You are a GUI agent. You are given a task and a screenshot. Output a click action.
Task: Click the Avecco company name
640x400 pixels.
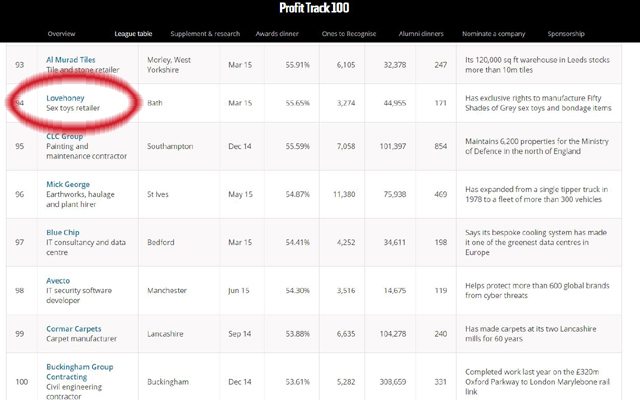60,280
